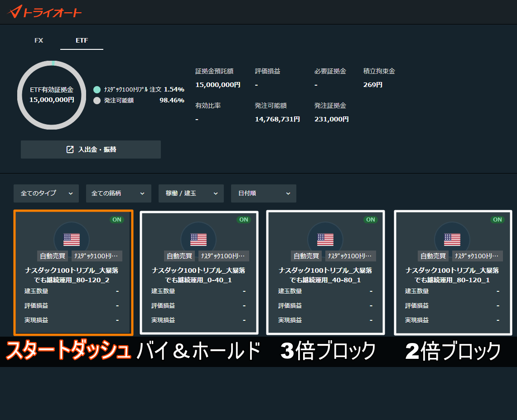Click 自動売買 tag on 80-120_1 card
This screenshot has height=420, width=517.
pos(433,256)
